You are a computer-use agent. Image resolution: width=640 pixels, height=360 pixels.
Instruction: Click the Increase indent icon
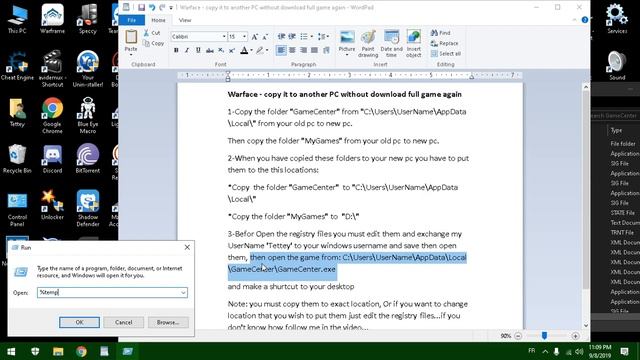click(292, 37)
